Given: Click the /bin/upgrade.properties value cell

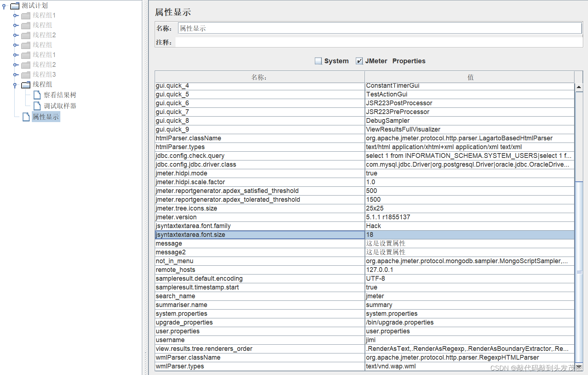Looking at the screenshot, I should point(470,322).
